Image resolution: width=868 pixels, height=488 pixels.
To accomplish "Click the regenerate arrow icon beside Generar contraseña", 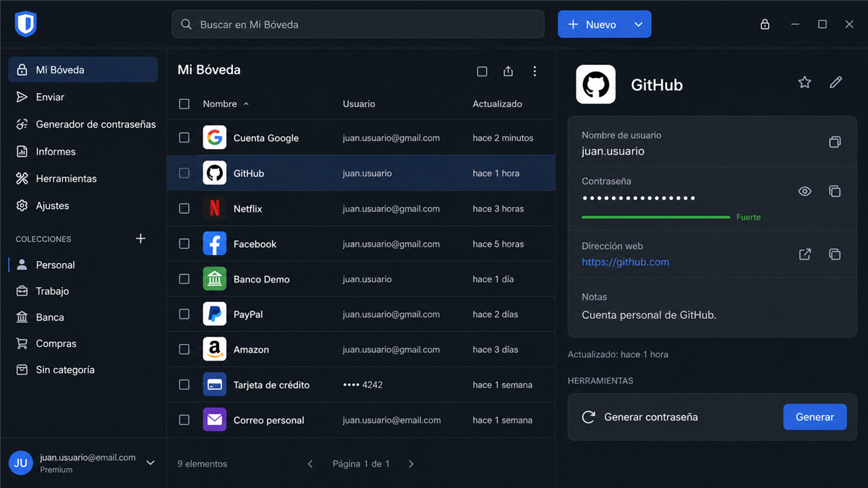I will [x=589, y=417].
